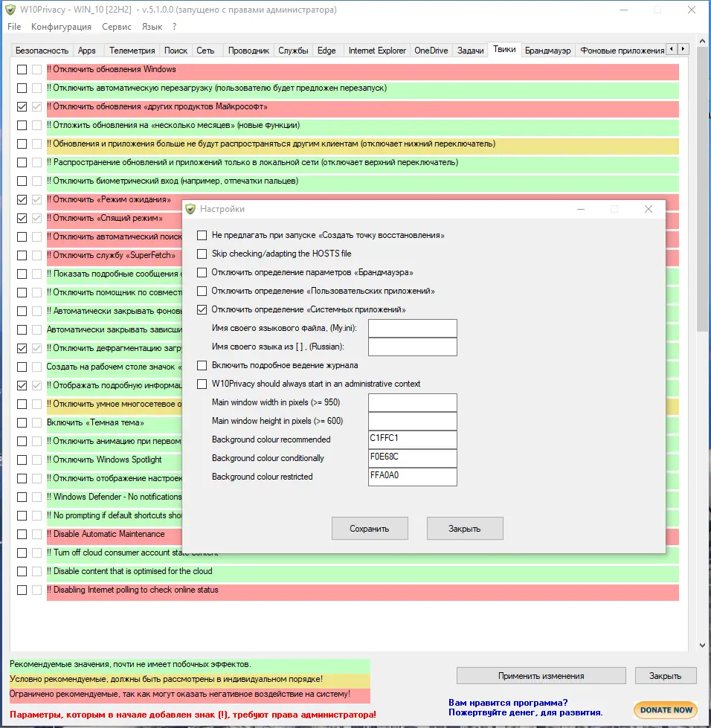Tick first checkbox for Отключить биометрический вход

(x=22, y=181)
